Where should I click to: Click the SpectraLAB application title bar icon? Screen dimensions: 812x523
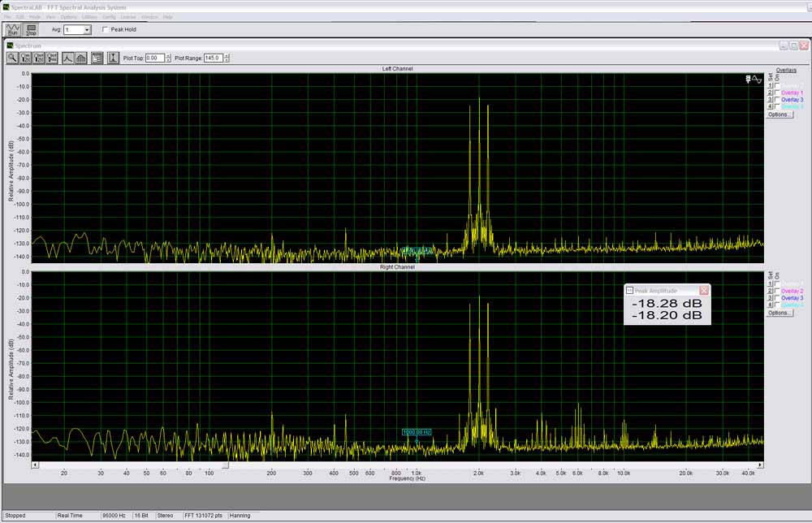point(6,7)
